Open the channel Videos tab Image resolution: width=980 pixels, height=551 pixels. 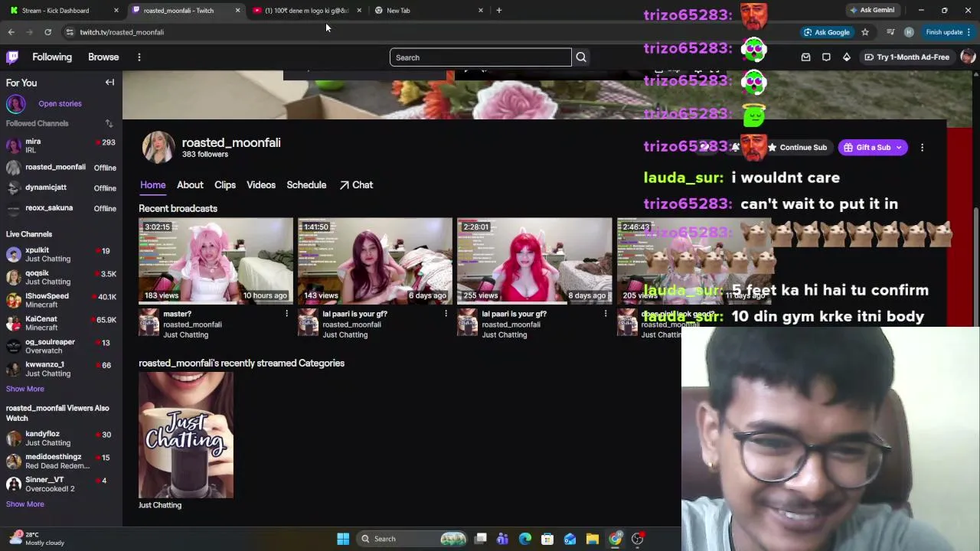[261, 185]
